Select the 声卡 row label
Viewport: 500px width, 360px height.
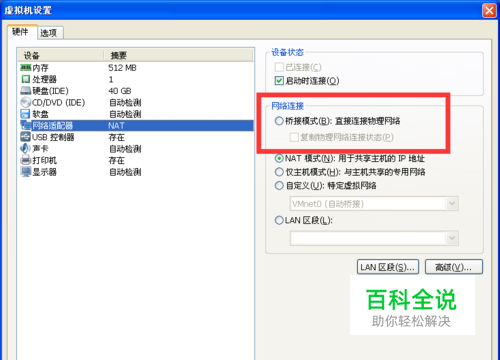[x=40, y=149]
